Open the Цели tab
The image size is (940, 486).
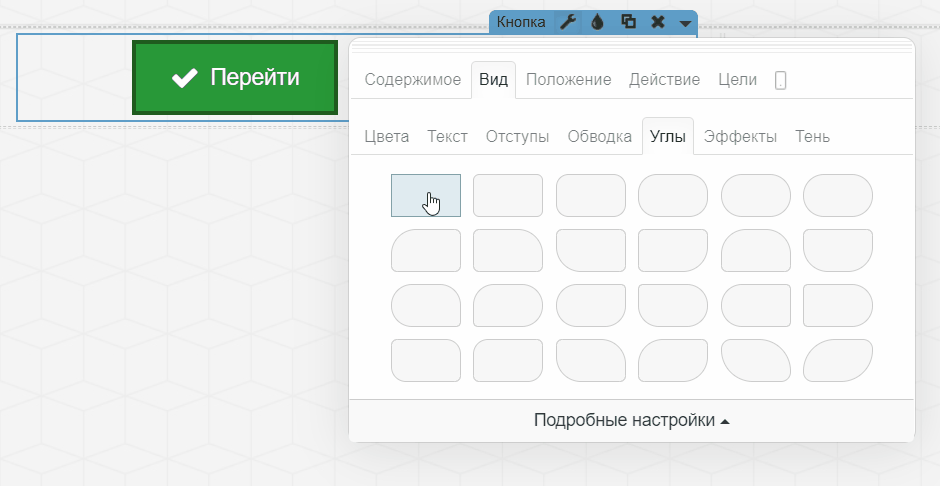(737, 80)
